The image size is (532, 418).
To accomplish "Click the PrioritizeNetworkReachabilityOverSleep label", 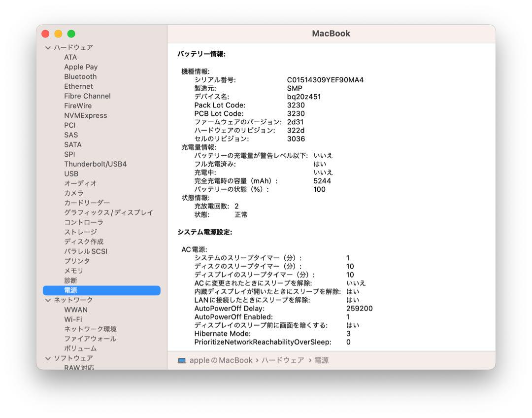I will (263, 342).
